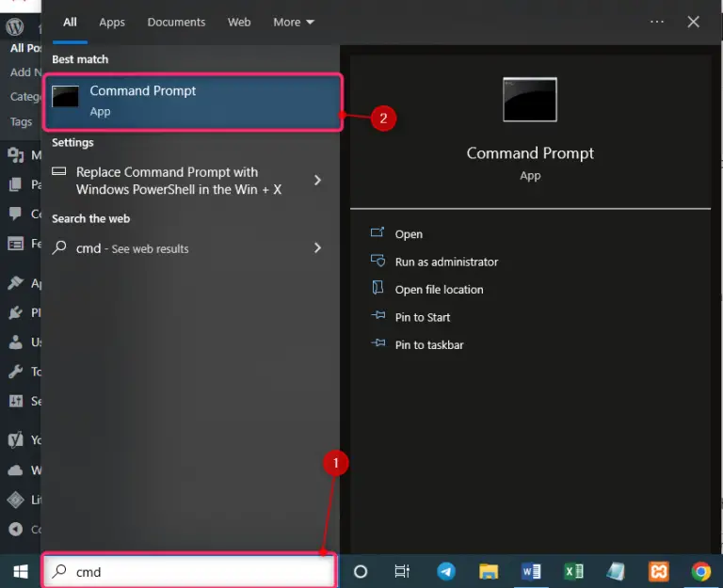Expand the More dropdown filter

(x=294, y=22)
